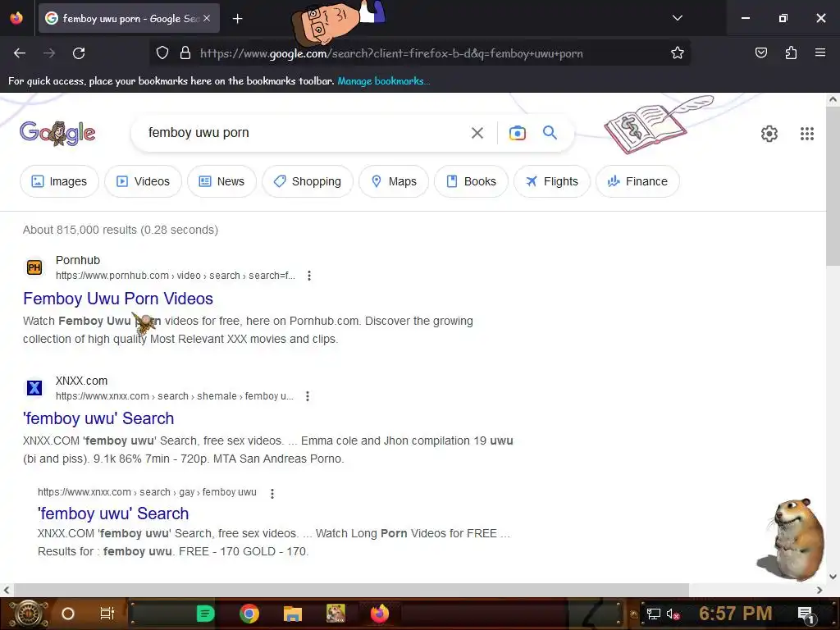Click the results count text line
The width and height of the screenshot is (840, 630).
tap(121, 230)
